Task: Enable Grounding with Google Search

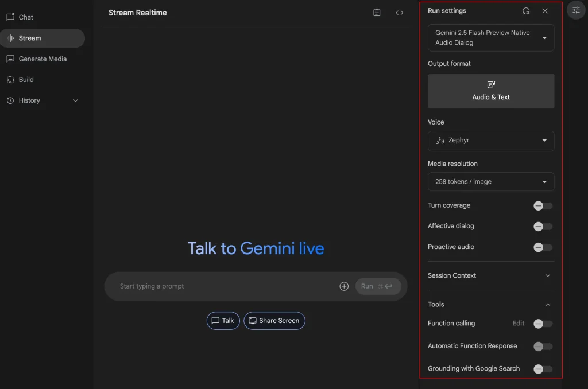Action: (x=543, y=369)
